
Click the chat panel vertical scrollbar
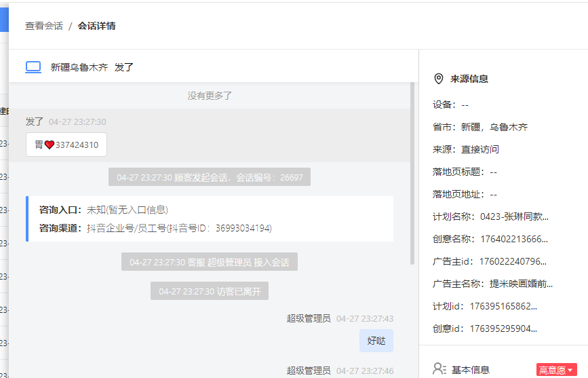[412, 174]
